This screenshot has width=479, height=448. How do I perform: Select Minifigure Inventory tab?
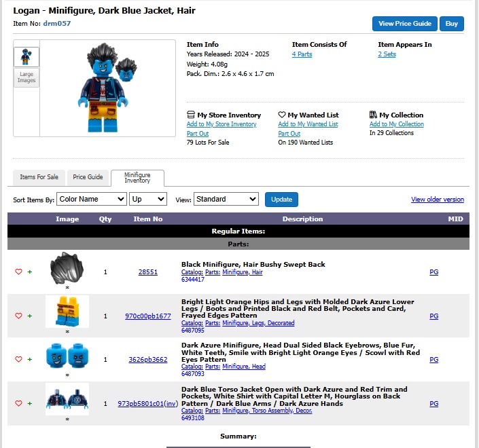point(137,178)
